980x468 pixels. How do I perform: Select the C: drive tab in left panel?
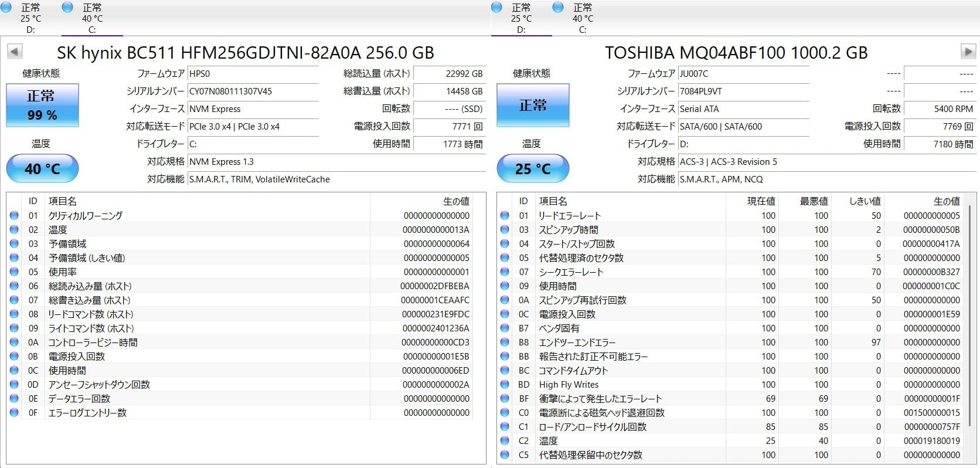[x=92, y=18]
